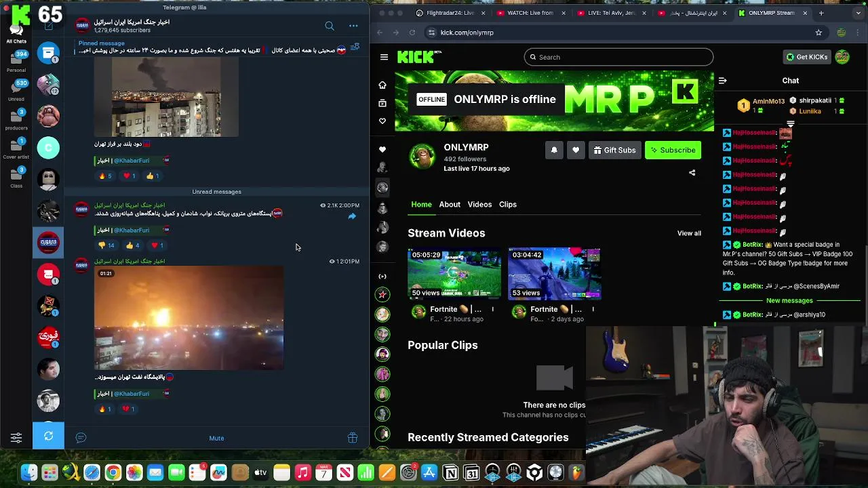
Task: Open the About tab on Kick
Action: (x=450, y=205)
